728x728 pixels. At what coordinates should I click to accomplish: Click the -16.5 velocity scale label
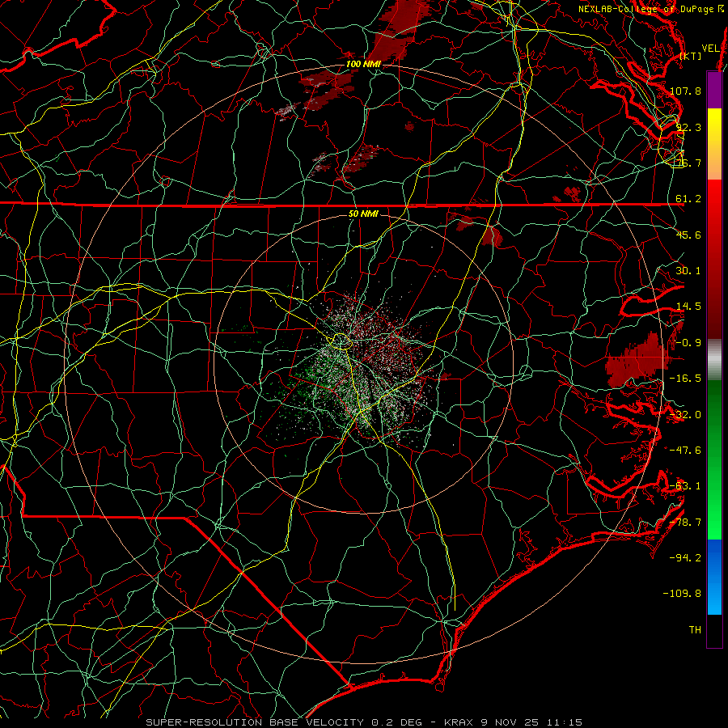tap(685, 379)
